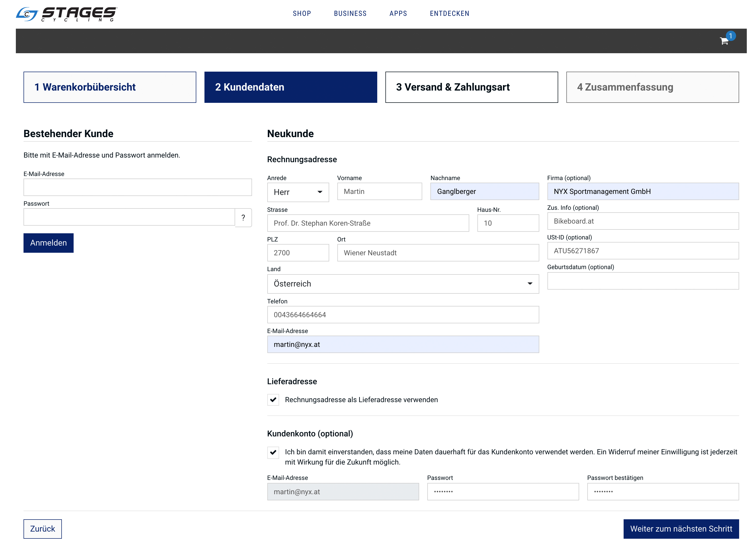Click the password help question mark
The height and width of the screenshot is (551, 756).
pos(243,217)
